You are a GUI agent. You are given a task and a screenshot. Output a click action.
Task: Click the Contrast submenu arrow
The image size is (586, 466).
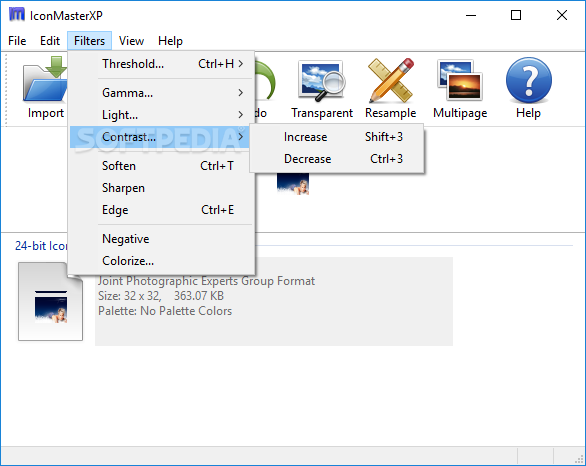[x=241, y=137]
